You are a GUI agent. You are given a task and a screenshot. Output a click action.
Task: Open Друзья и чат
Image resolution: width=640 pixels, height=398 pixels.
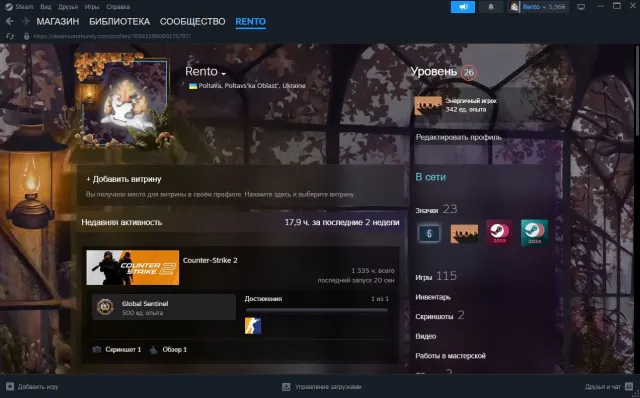click(x=602, y=387)
